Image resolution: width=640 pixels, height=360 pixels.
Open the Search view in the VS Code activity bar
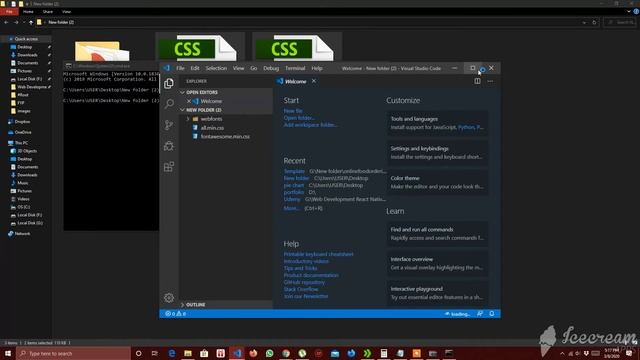click(169, 104)
